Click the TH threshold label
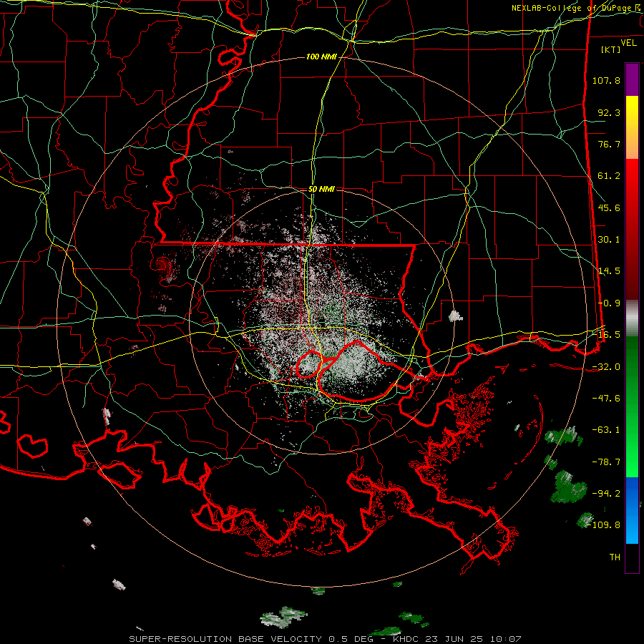This screenshot has height=644, width=644. 615,557
